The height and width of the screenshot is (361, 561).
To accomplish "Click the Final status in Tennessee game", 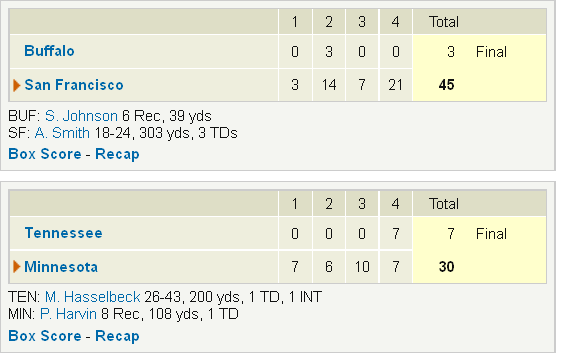I will (x=491, y=234).
